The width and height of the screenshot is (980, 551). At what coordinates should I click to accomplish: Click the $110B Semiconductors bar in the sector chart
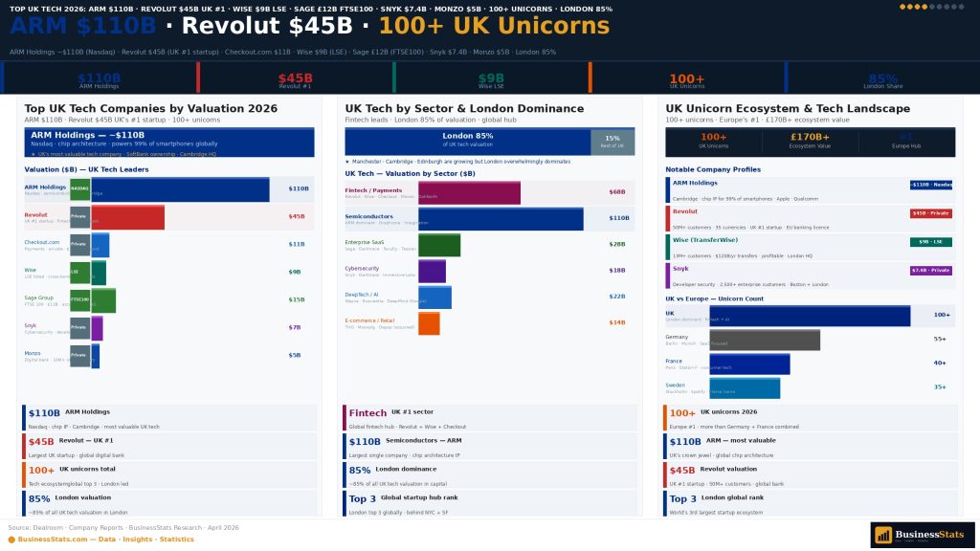coord(500,218)
